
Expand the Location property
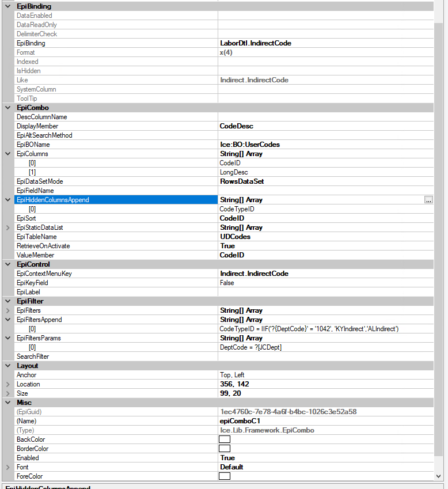pyautogui.click(x=7, y=384)
